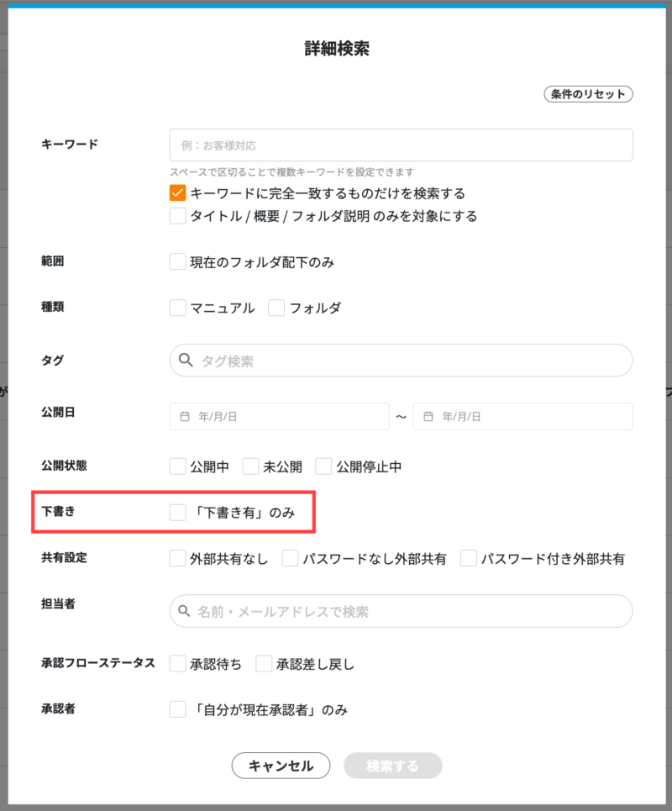Click the magnifier icon in the タグ検索 field

[186, 360]
